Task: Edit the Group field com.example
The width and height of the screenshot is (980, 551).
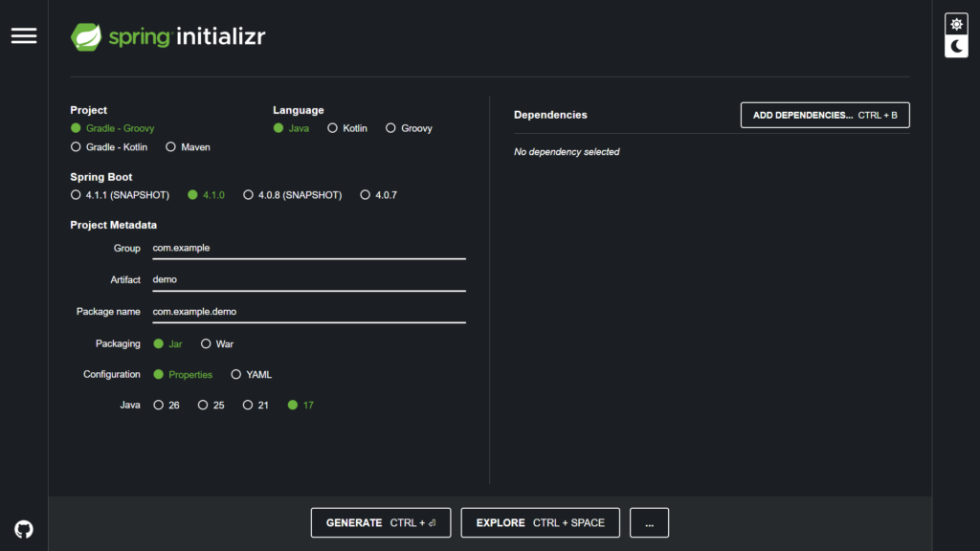Action: pos(309,248)
